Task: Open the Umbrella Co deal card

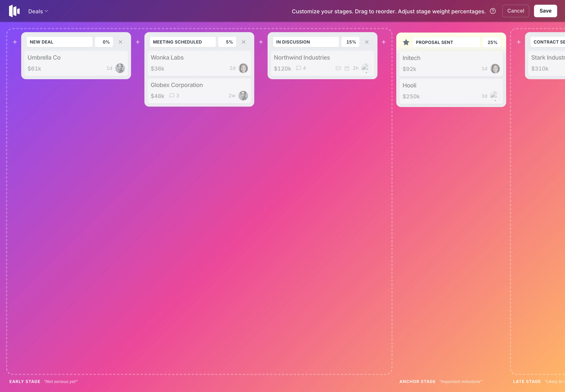Action: (x=76, y=63)
